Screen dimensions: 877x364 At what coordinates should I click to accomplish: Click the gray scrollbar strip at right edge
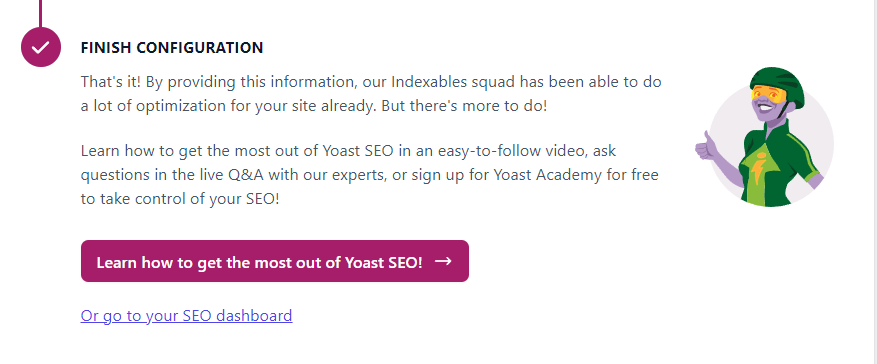872,182
